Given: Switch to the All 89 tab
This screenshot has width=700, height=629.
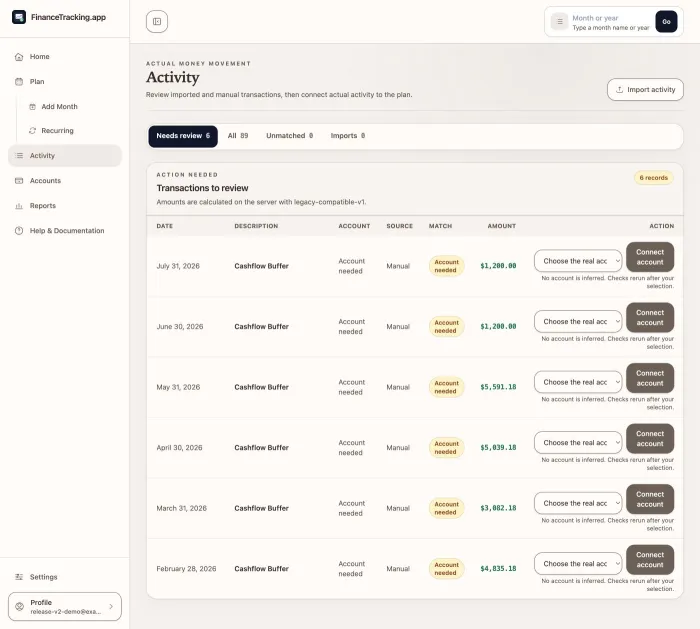Looking at the screenshot, I should (x=238, y=136).
